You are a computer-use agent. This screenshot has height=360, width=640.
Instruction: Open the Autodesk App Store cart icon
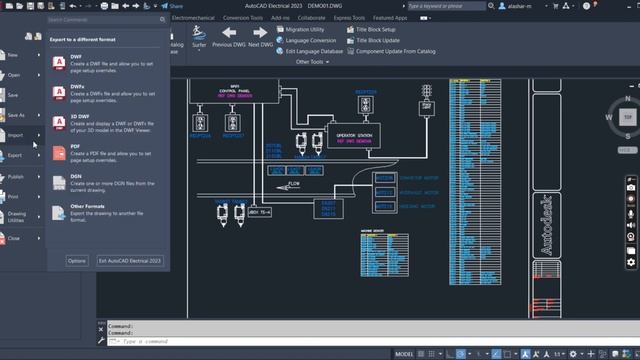[556, 6]
